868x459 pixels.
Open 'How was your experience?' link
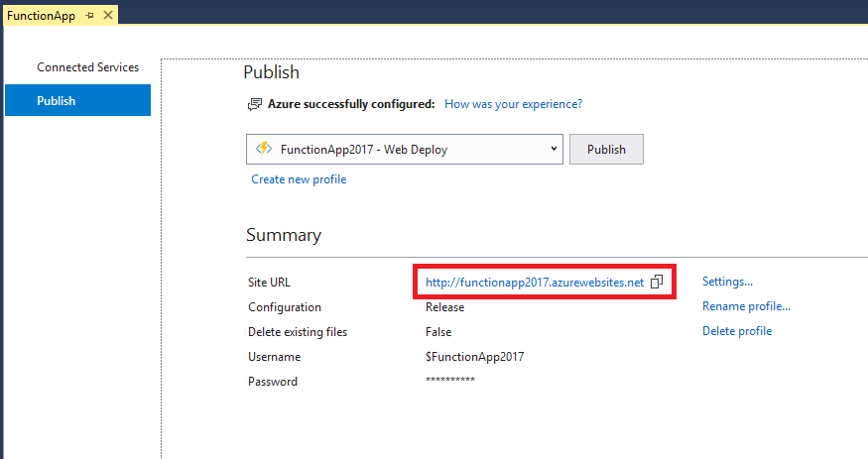coord(513,104)
